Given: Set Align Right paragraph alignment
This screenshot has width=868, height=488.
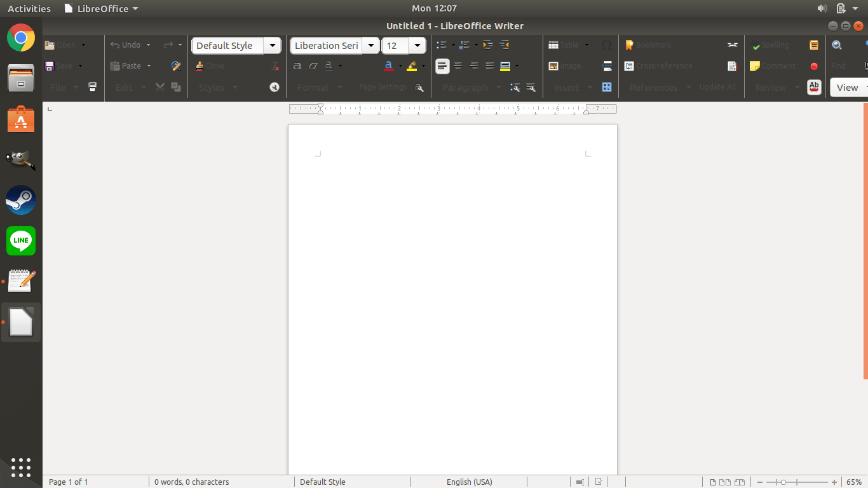Looking at the screenshot, I should tap(474, 66).
